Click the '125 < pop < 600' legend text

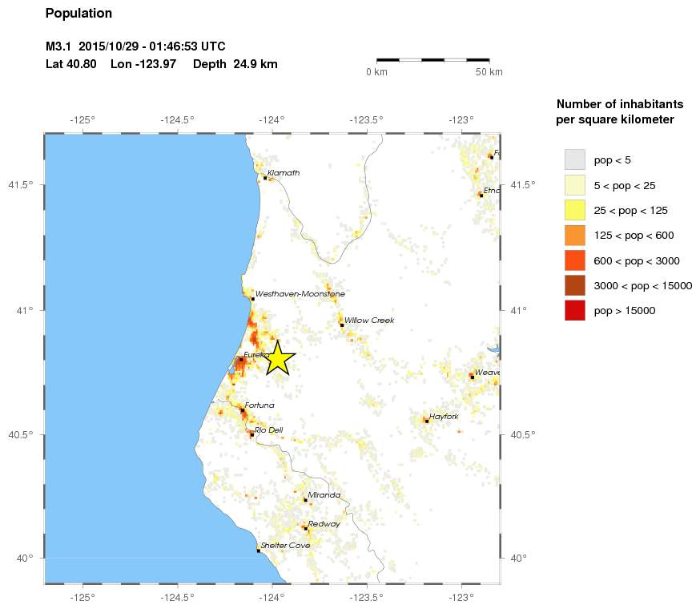pos(634,236)
